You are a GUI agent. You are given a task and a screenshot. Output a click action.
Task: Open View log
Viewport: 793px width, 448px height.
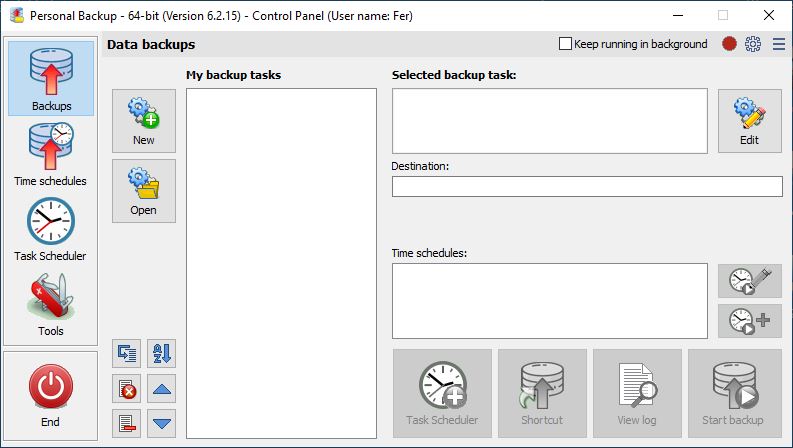[637, 393]
